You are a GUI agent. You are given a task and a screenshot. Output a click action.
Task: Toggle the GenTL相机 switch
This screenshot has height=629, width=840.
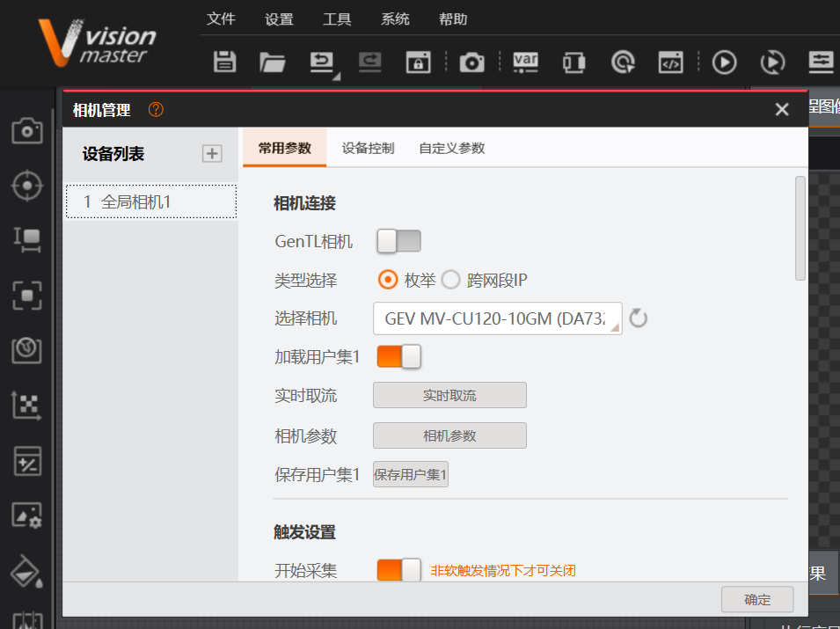398,241
